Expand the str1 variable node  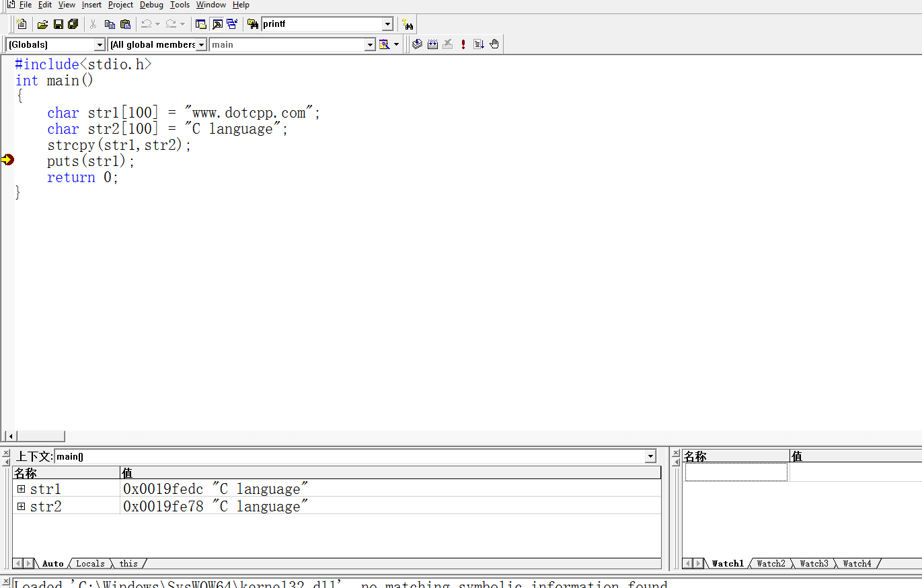pyautogui.click(x=21, y=489)
